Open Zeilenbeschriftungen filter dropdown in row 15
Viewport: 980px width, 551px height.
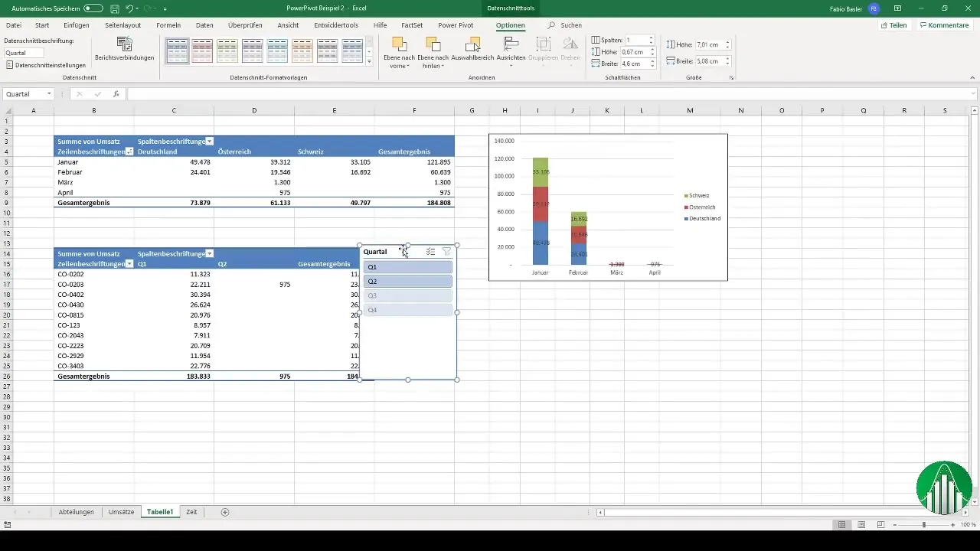[129, 264]
